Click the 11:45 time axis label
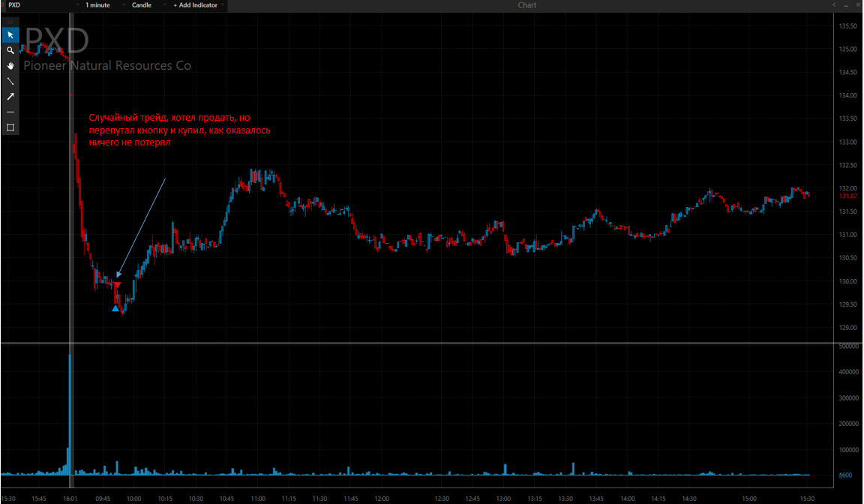This screenshot has height=504, width=864. coord(351,499)
